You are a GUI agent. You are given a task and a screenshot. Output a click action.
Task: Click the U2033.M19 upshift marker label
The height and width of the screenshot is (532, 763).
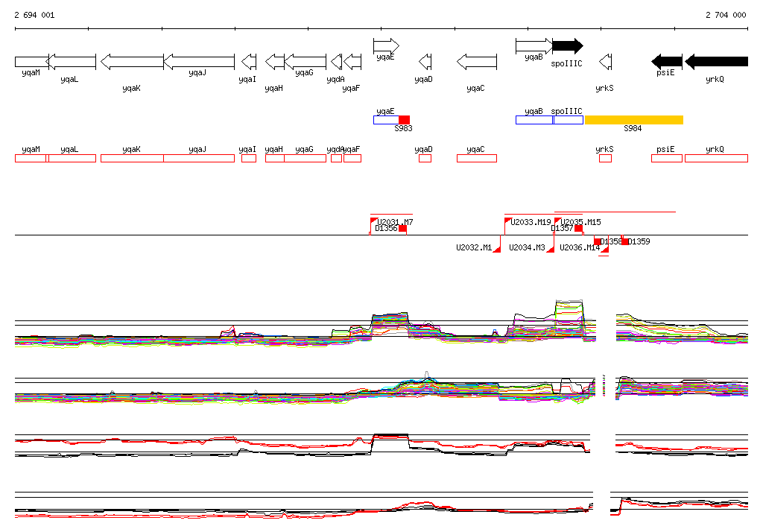531,222
